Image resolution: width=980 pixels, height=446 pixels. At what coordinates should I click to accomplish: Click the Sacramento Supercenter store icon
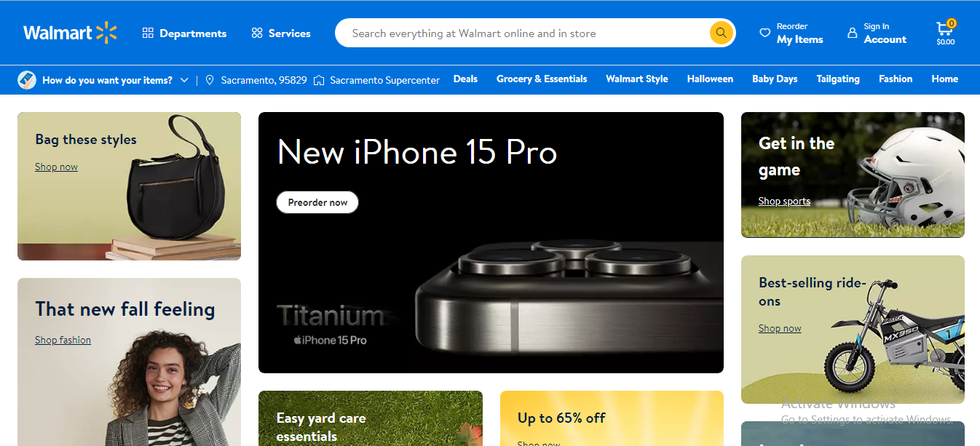[319, 80]
